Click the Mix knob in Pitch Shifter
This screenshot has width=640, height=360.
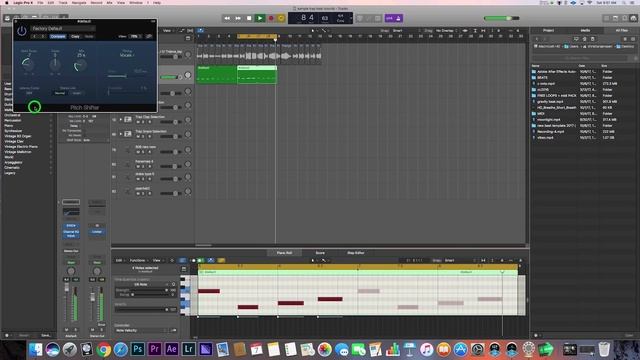[x=81, y=64]
